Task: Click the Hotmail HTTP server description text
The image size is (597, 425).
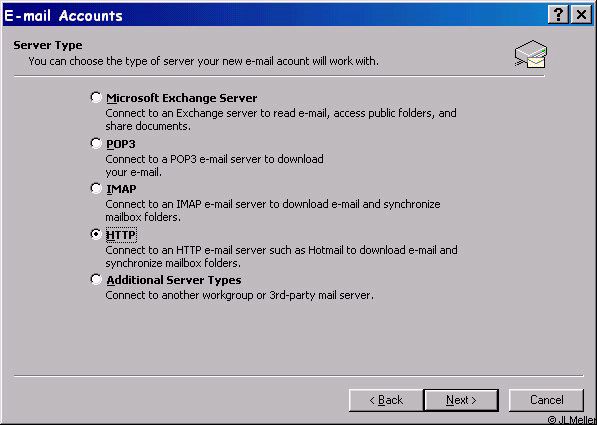Action: (x=281, y=256)
